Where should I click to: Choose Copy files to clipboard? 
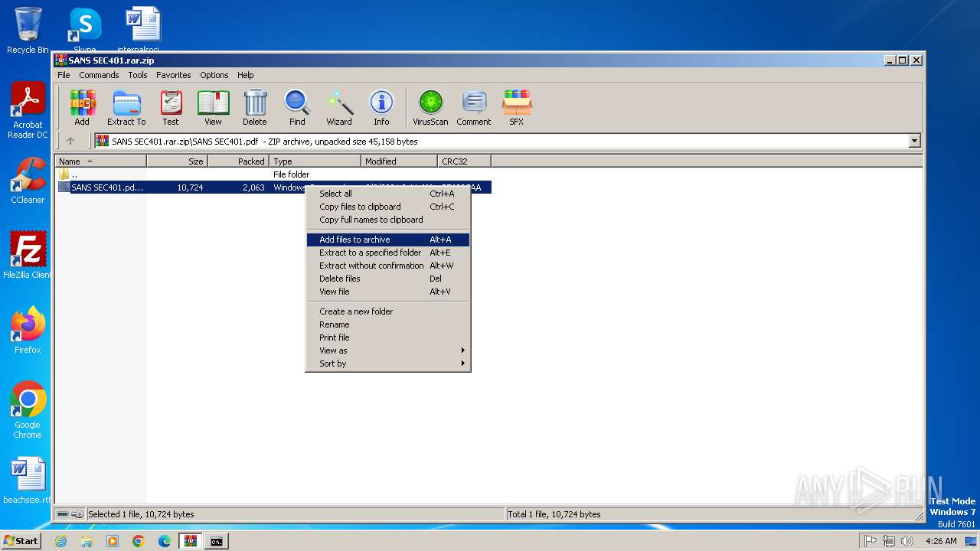[x=388, y=207]
